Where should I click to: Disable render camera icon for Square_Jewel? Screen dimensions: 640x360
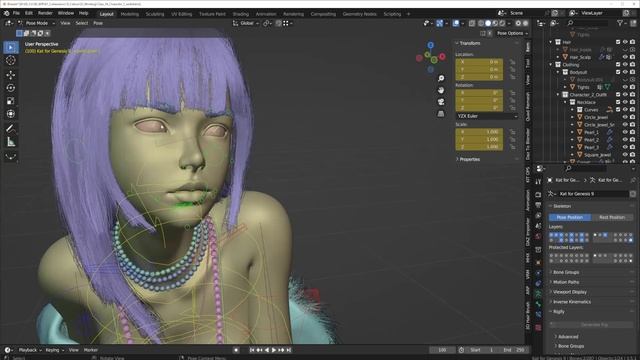pyautogui.click(x=632, y=155)
